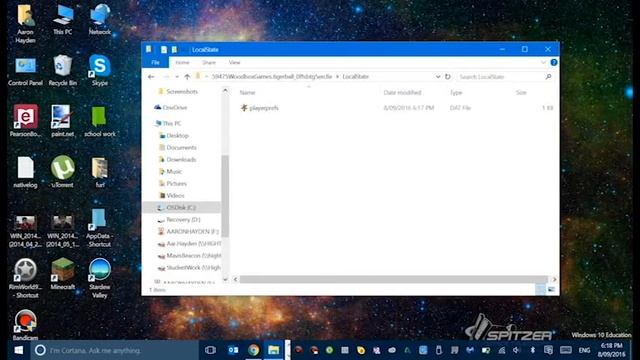Sort files by the Size column
This screenshot has width=640, height=360.
pyautogui.click(x=521, y=93)
